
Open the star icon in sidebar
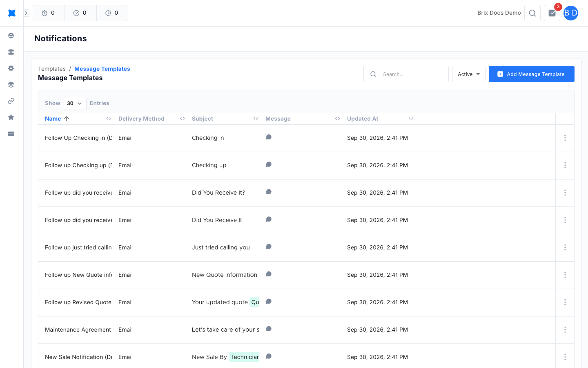tap(11, 117)
